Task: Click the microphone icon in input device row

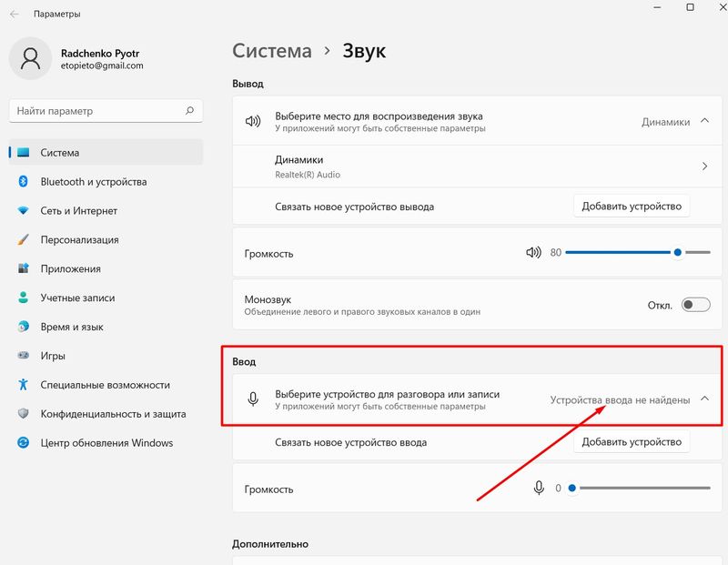Action: [253, 399]
